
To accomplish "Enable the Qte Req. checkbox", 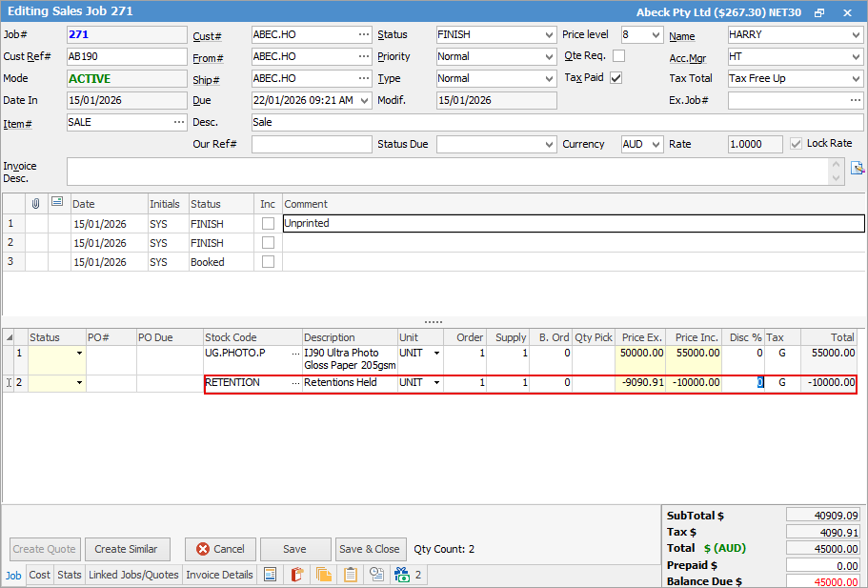I will point(618,56).
